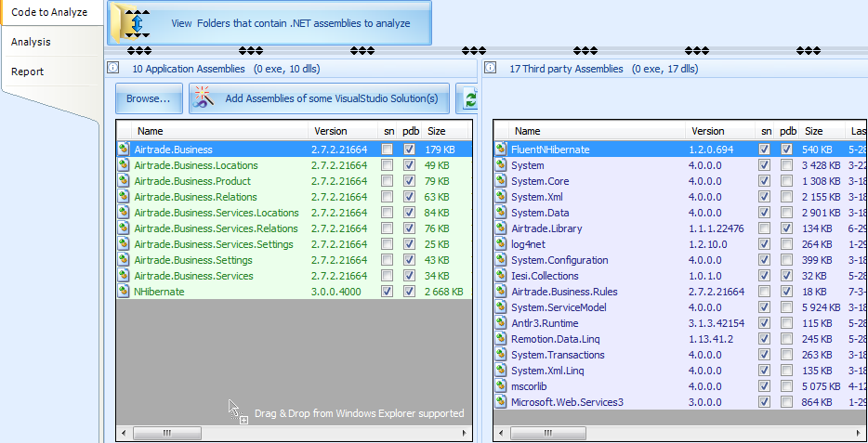Click the green refresh icon button
This screenshot has height=443, width=868.
(x=468, y=99)
